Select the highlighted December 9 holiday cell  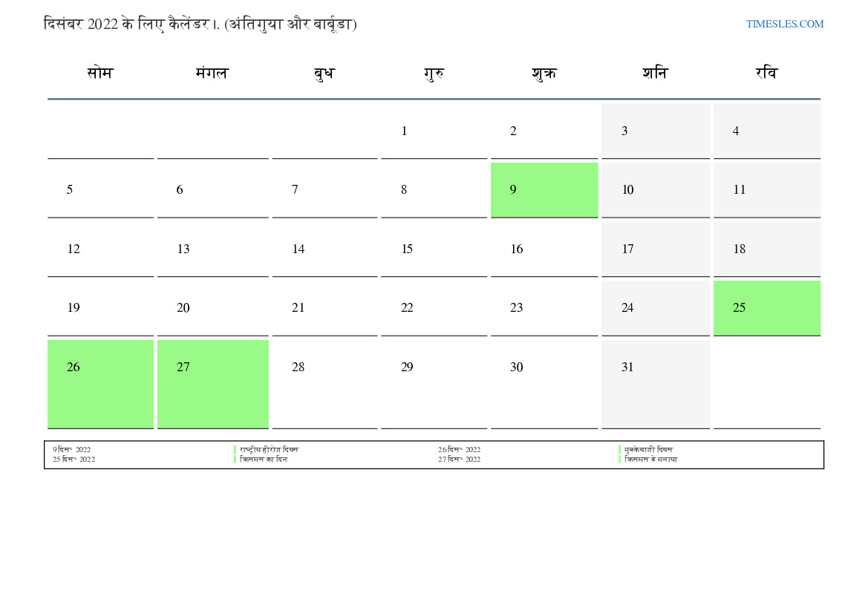(544, 190)
